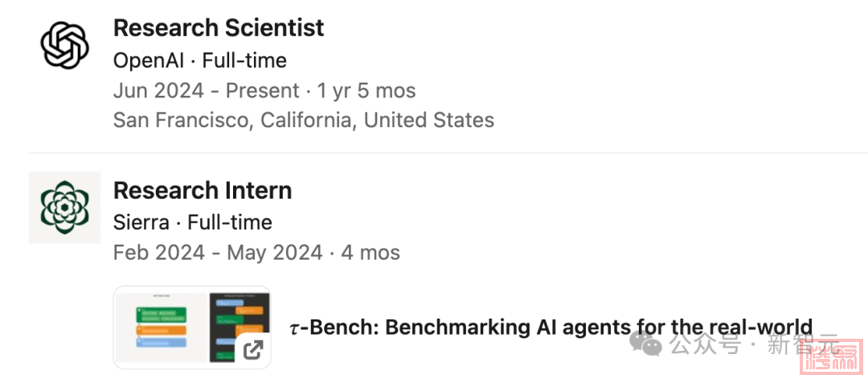Click the "Sierra · Full-time" company line
The width and height of the screenshot is (868, 379).
(192, 222)
